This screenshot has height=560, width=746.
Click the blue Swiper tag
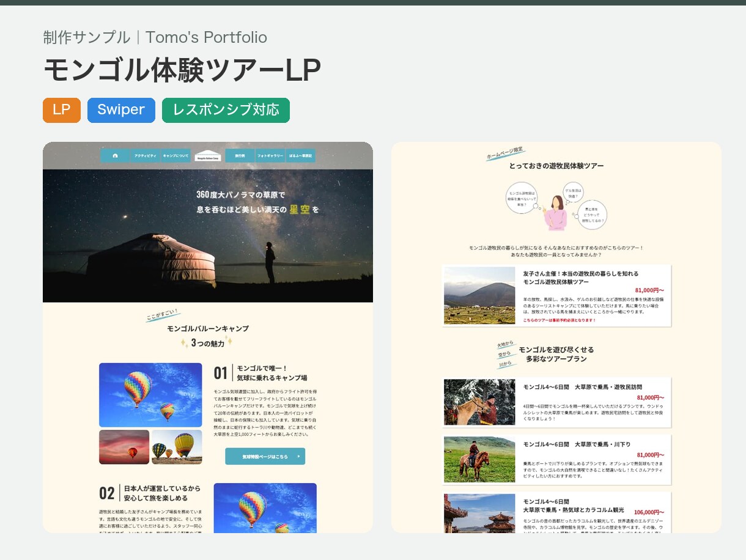click(x=121, y=110)
